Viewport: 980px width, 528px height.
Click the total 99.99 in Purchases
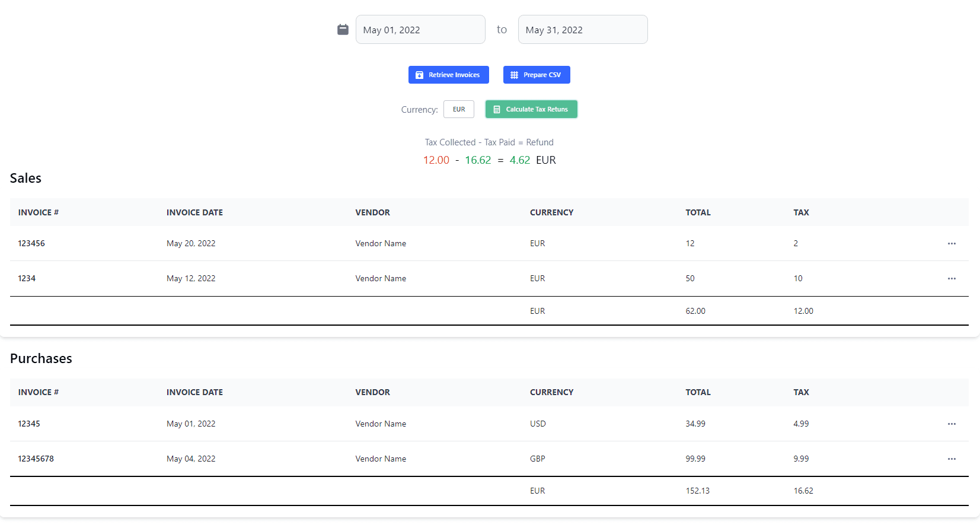pos(695,459)
